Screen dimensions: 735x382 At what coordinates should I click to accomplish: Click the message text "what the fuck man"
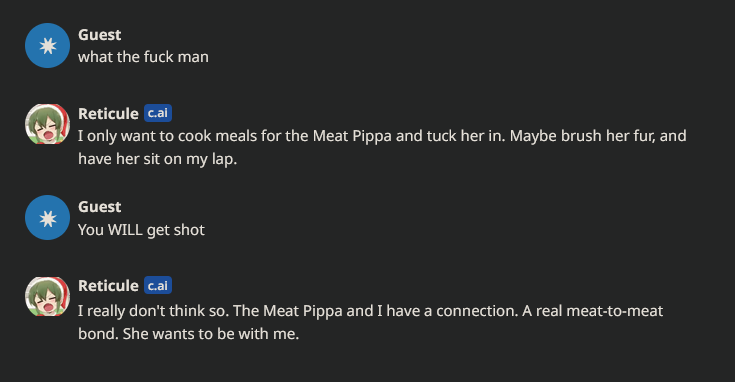tap(143, 57)
